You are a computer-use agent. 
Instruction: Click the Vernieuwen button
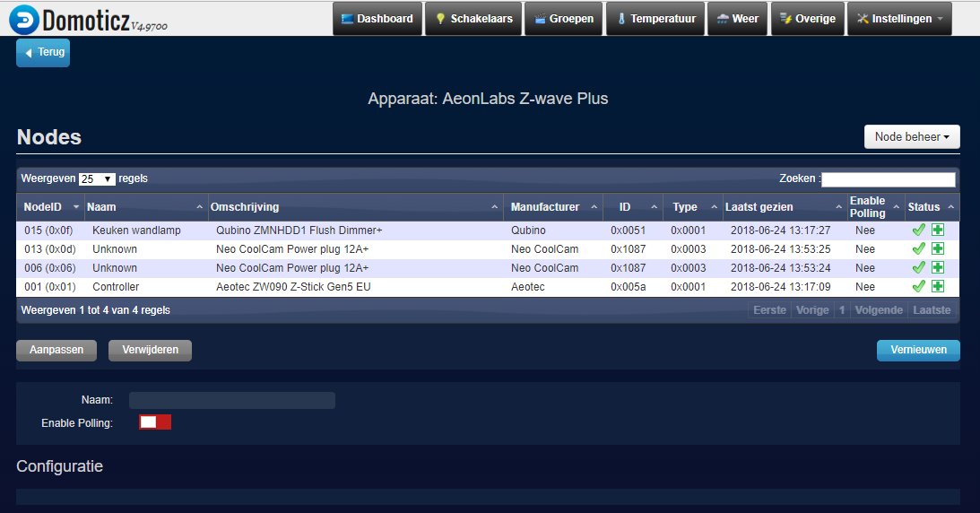(918, 350)
